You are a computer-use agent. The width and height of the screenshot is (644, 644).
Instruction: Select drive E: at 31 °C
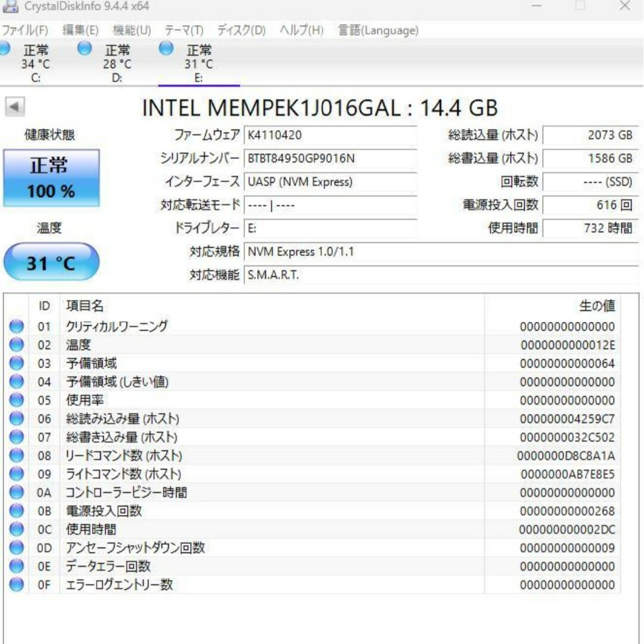click(x=199, y=63)
